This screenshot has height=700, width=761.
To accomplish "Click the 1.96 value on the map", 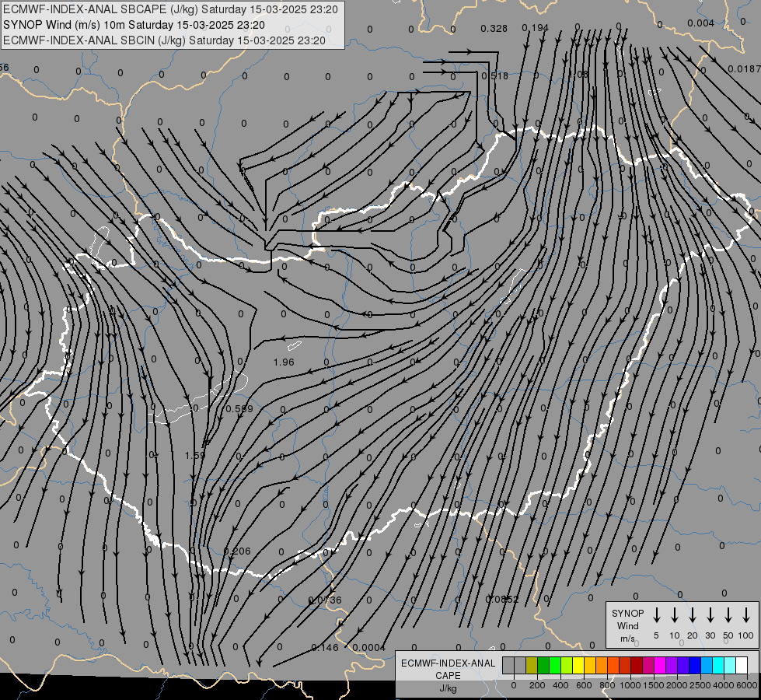I will coord(284,362).
